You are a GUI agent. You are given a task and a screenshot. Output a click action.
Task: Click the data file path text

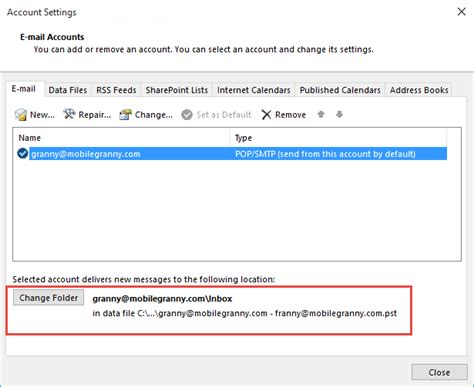click(245, 314)
